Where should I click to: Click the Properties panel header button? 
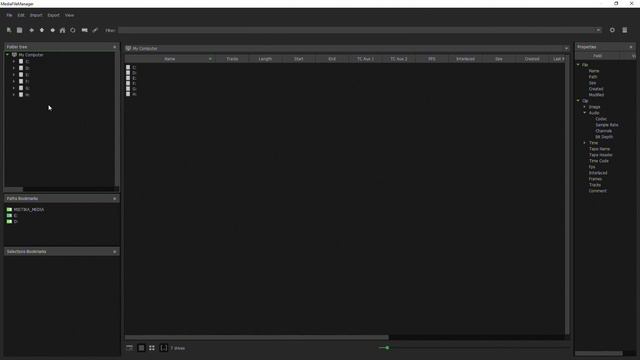click(631, 47)
